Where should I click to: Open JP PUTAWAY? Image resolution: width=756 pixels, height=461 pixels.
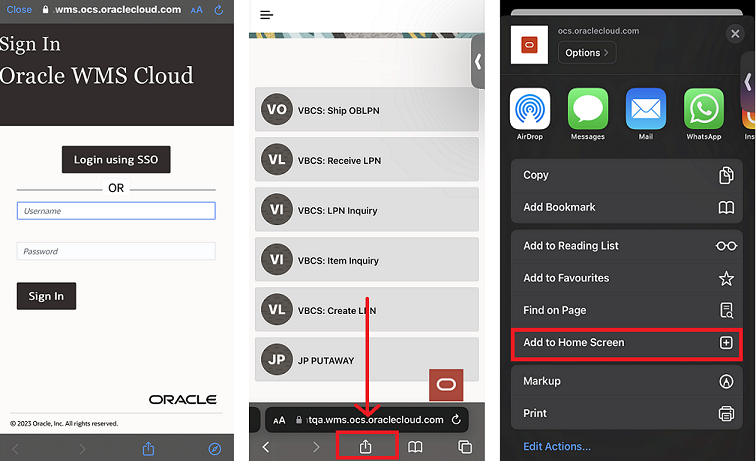click(367, 359)
